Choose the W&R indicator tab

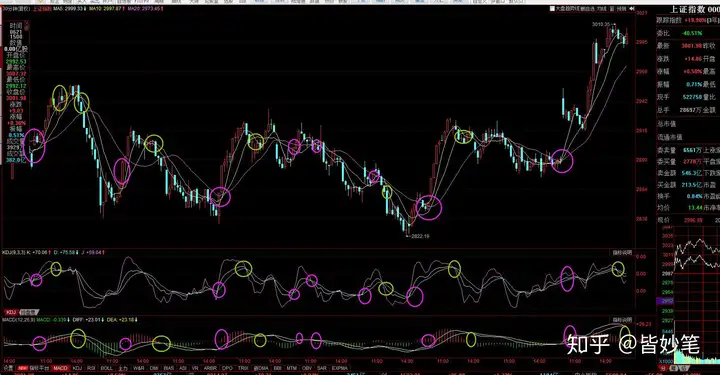click(x=138, y=368)
